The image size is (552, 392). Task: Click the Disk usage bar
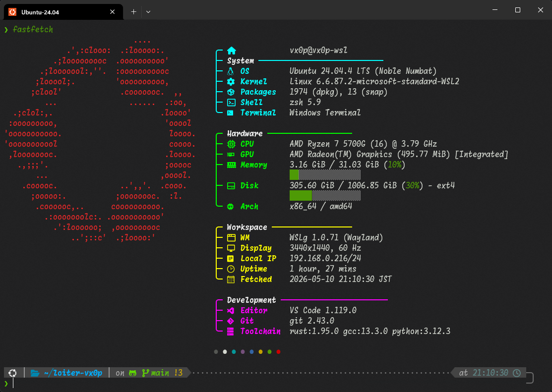point(325,196)
